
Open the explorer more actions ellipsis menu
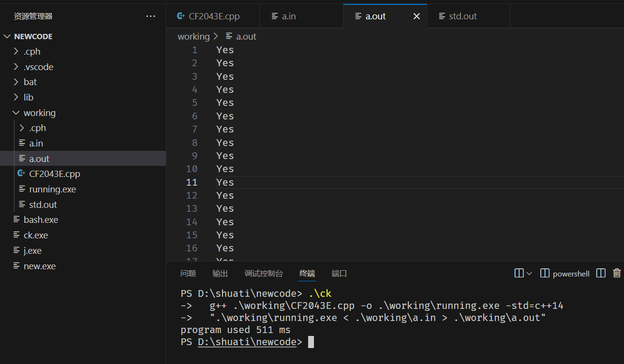click(x=151, y=16)
